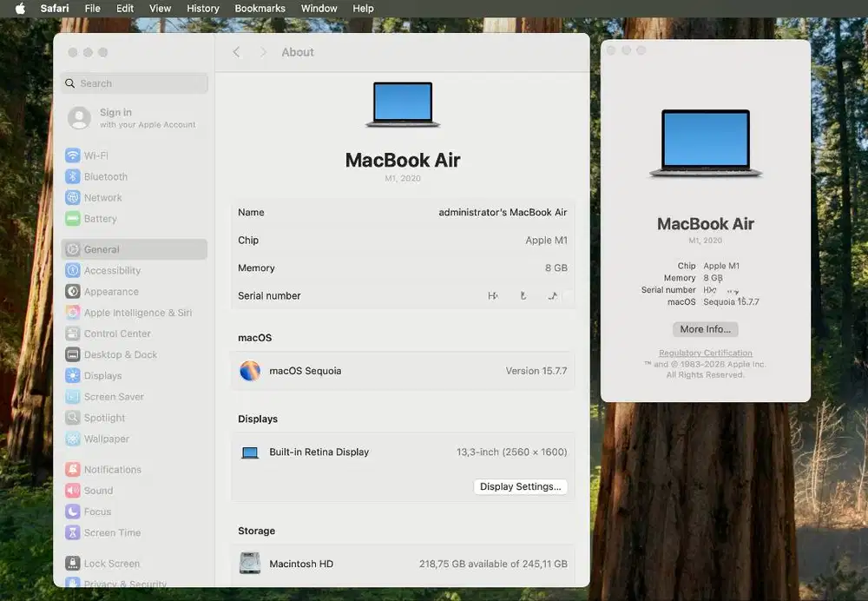Click the About title in the toolbar
868x601 pixels.
coord(298,52)
